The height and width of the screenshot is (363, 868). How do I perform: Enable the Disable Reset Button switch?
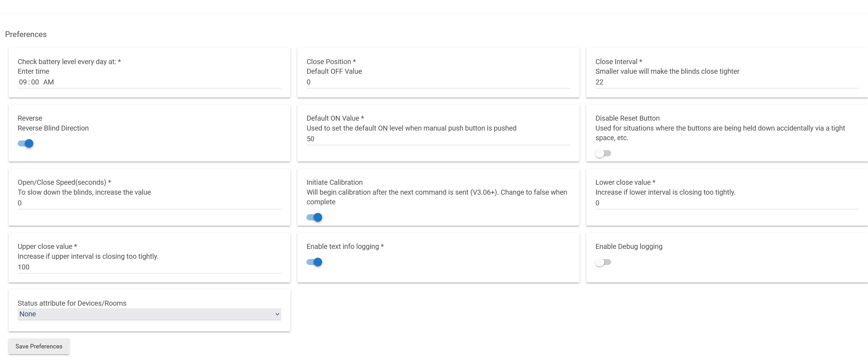(603, 153)
